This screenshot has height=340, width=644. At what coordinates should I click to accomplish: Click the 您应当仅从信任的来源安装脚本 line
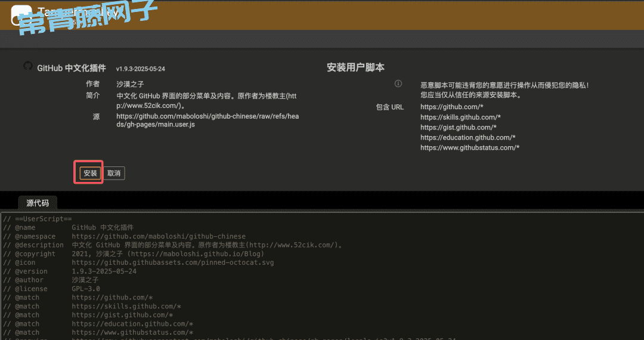pos(470,95)
